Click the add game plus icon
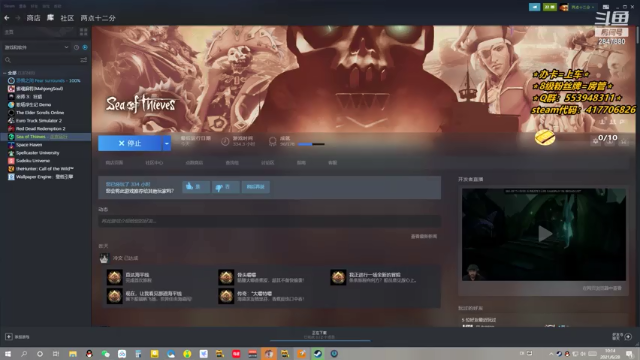The image size is (640, 360). tap(9, 337)
